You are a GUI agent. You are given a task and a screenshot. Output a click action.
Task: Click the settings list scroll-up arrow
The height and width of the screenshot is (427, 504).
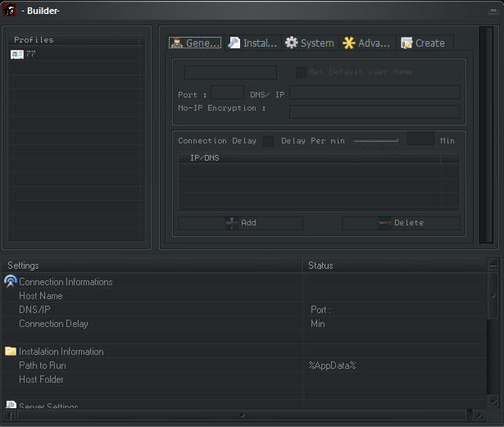click(493, 265)
